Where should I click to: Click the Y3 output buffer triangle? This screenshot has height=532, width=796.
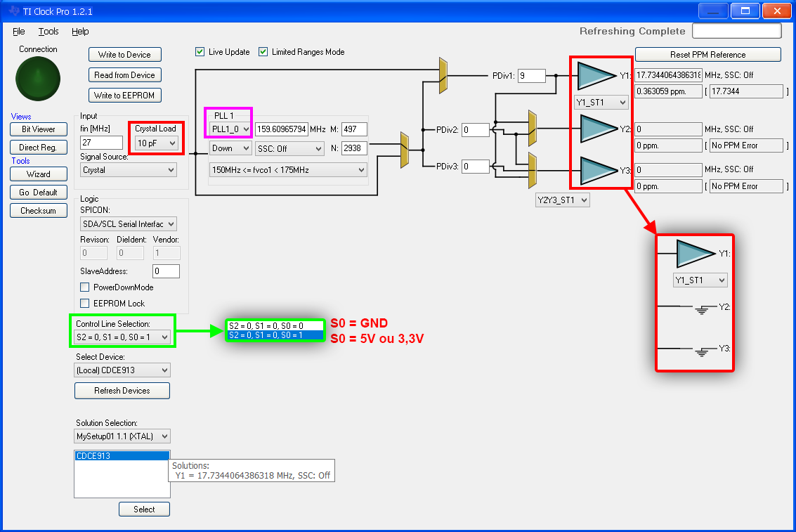(599, 170)
